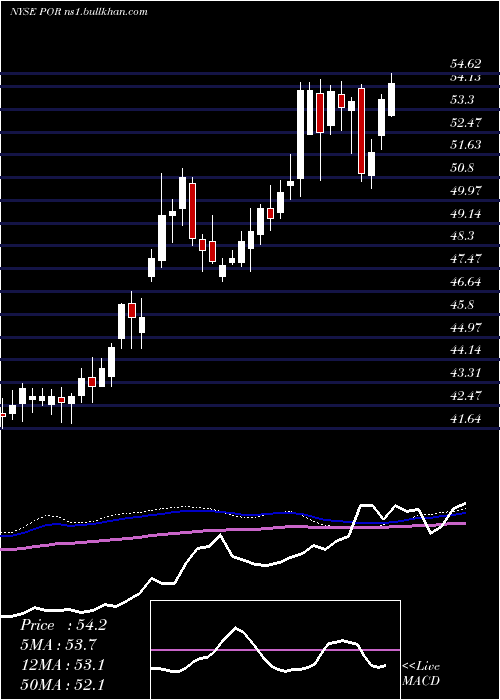Image resolution: width=500 pixels, height=700 pixels.
Task: Select the 44.14 price axis label
Action: coord(466,349)
